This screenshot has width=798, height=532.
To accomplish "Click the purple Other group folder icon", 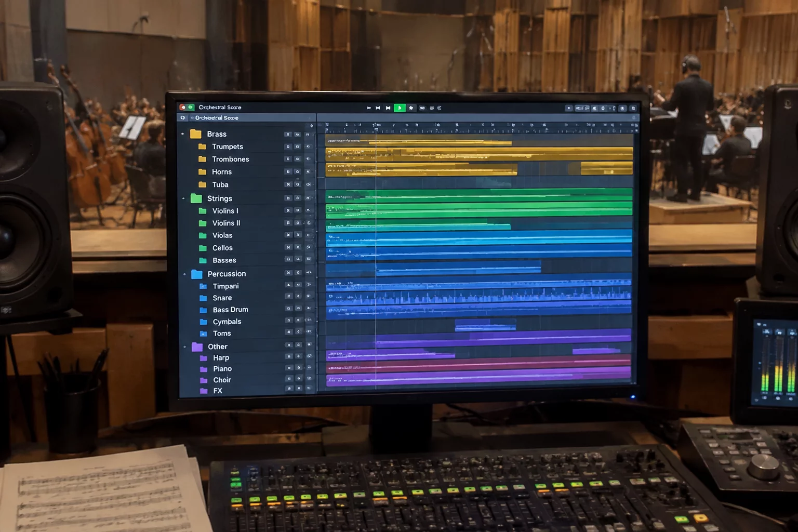I will (x=197, y=347).
